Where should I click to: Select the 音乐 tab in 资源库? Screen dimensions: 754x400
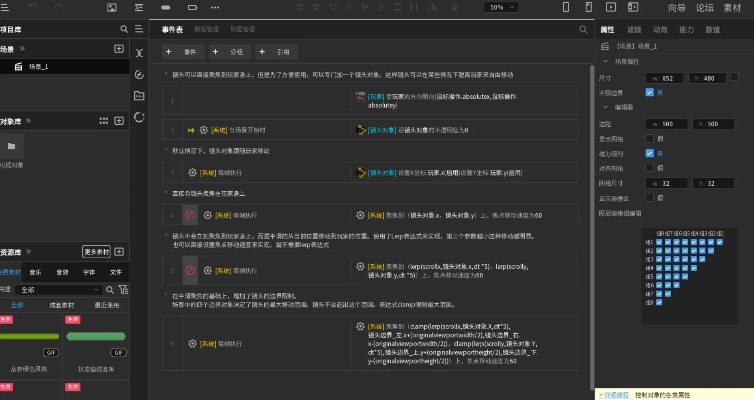pyautogui.click(x=35, y=271)
